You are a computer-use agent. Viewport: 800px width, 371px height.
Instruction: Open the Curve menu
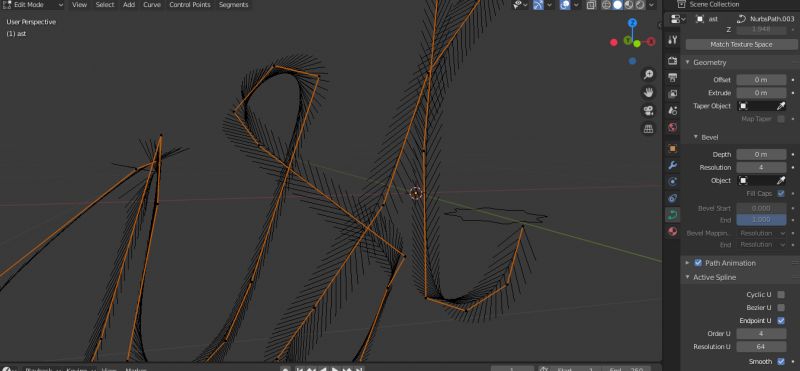pos(152,5)
